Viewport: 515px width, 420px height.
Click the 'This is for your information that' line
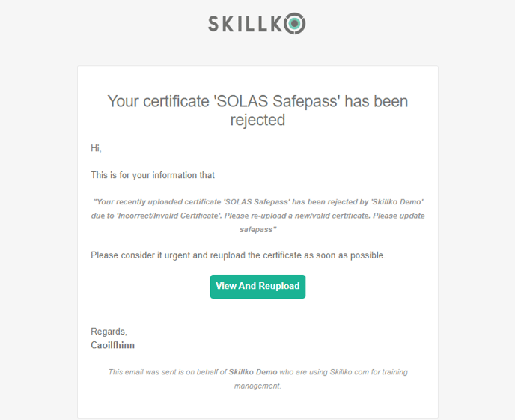coord(153,175)
